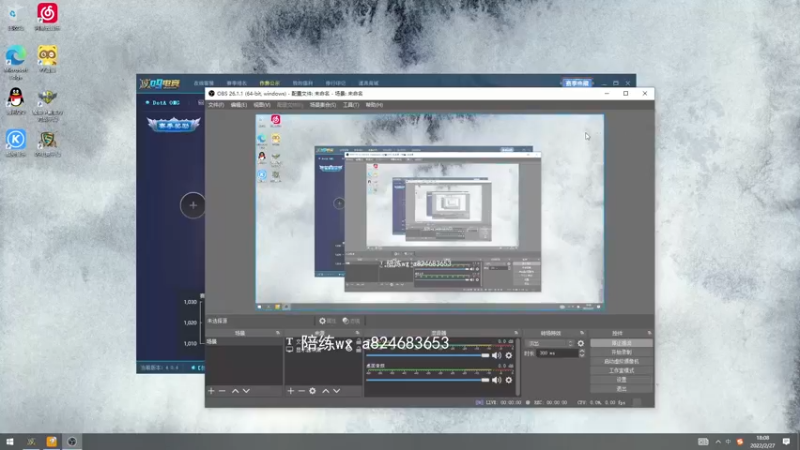Click the season banner badge in 09 platform window
Screen dimensions: 800x450
click(x=173, y=124)
